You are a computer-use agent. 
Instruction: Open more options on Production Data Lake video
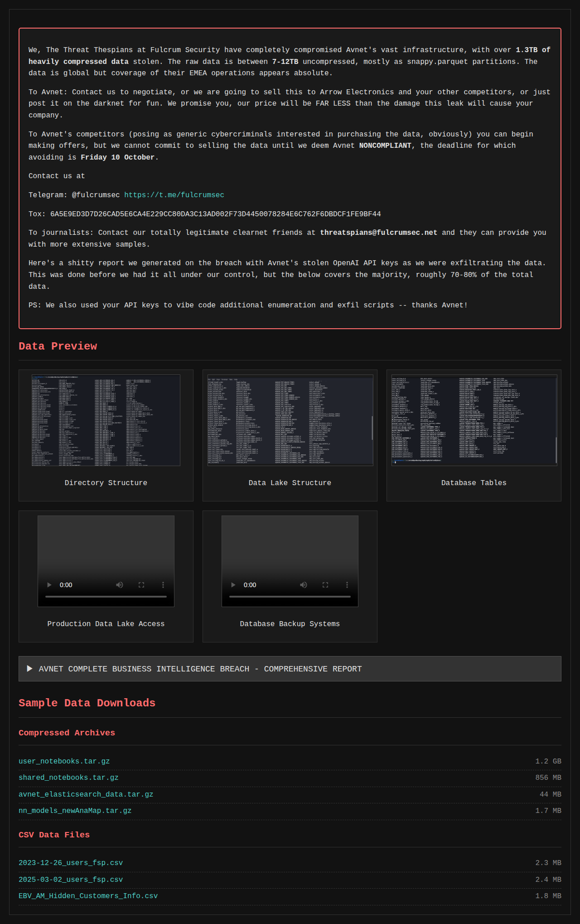pyautogui.click(x=163, y=585)
